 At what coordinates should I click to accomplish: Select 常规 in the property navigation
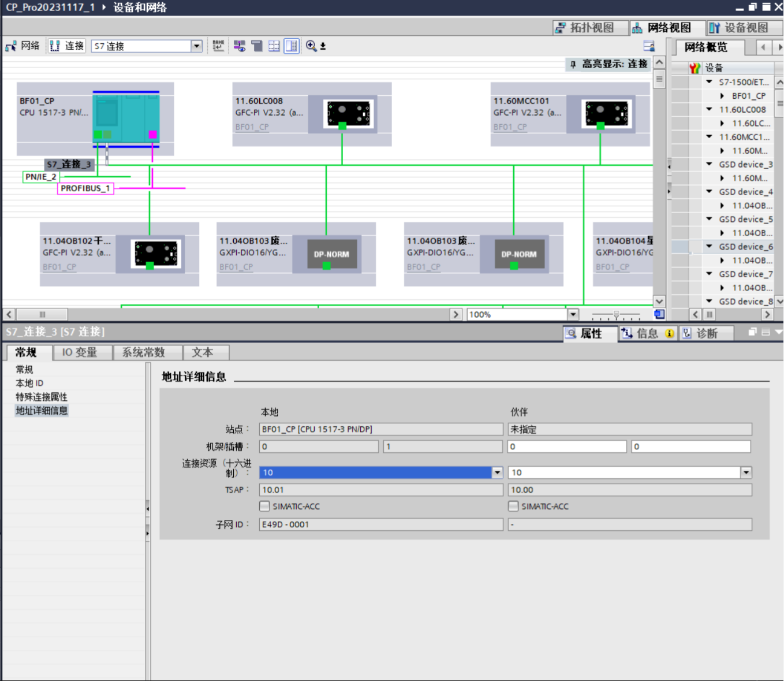24,370
